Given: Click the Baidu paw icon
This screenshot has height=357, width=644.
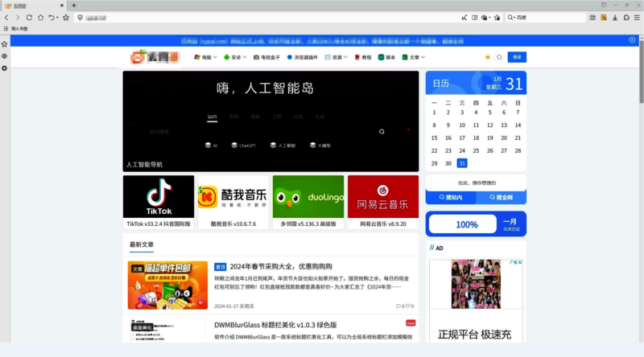Looking at the screenshot, I should (x=485, y=18).
